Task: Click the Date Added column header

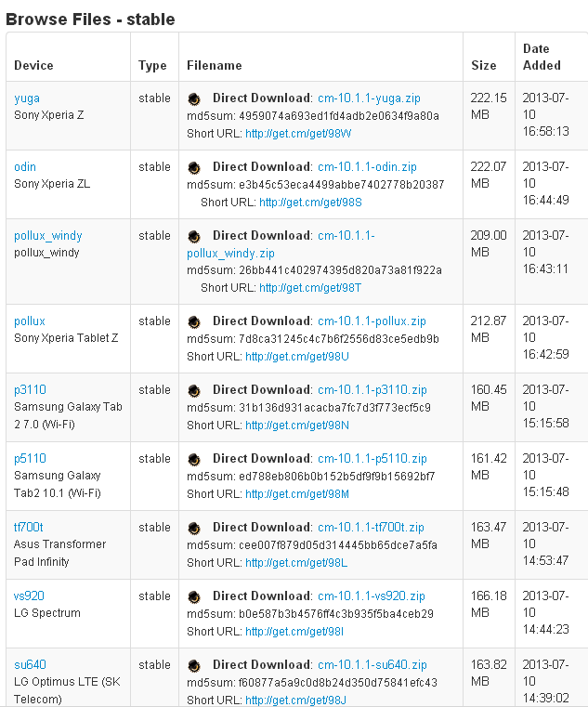Action: 542,57
